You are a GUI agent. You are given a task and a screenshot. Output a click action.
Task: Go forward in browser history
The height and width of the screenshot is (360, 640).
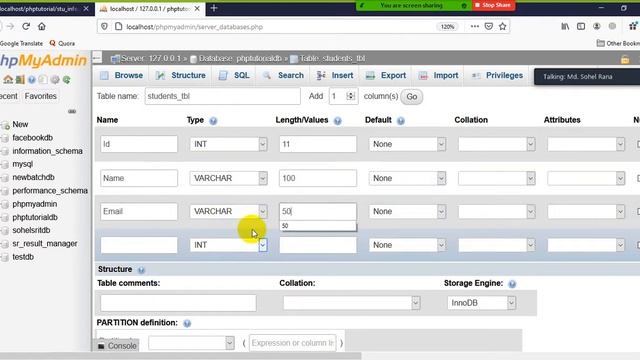(10, 27)
